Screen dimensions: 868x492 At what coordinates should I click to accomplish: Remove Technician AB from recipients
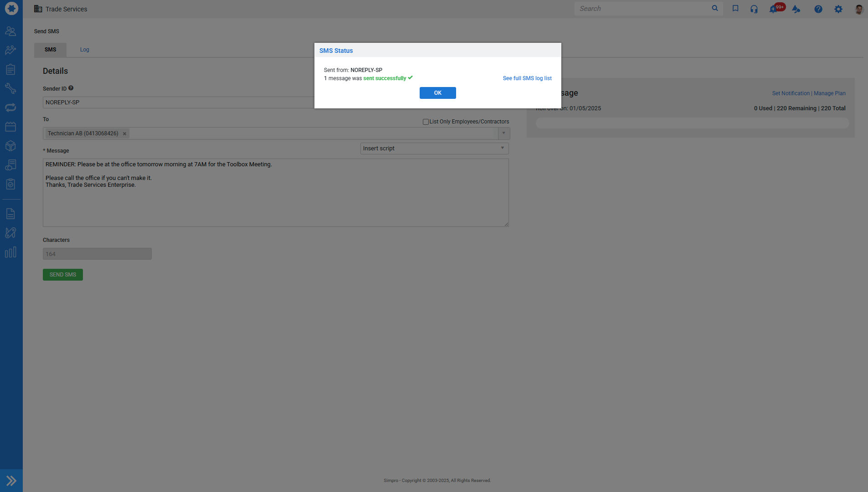pyautogui.click(x=124, y=134)
